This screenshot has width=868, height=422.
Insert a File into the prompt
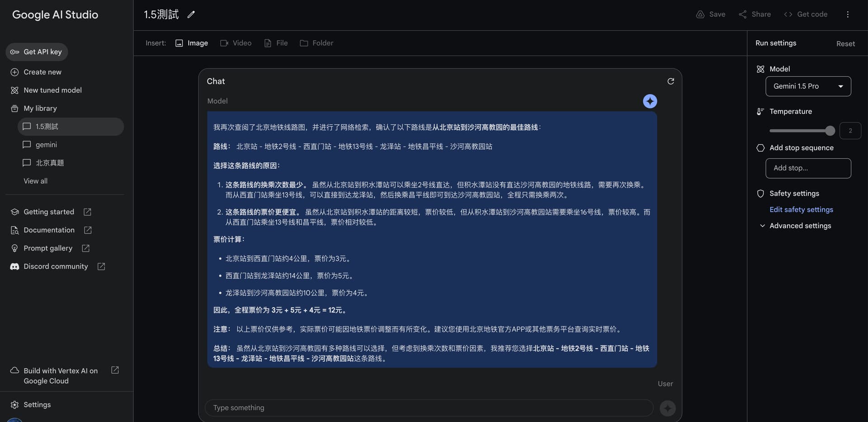click(276, 43)
